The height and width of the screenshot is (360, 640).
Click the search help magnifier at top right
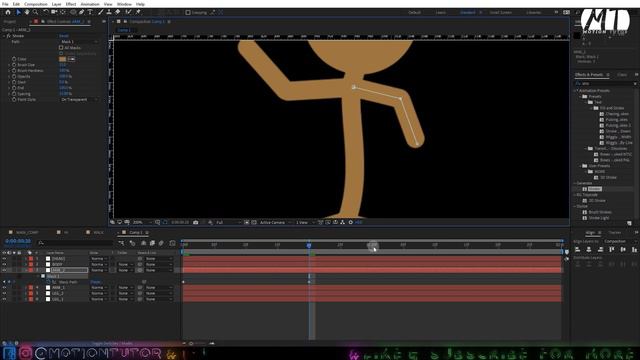[x=578, y=12]
